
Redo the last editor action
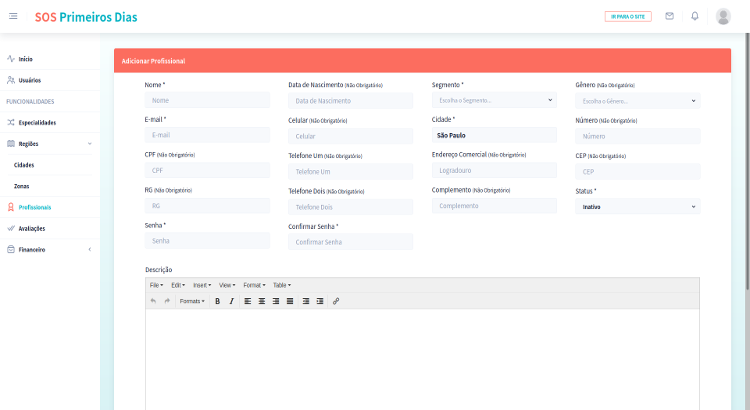(x=167, y=301)
